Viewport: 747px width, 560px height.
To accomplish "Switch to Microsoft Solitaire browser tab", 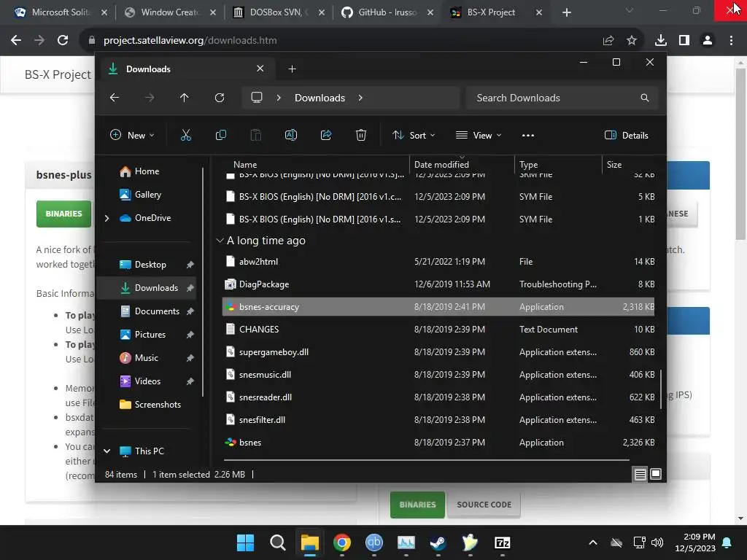I will click(60, 12).
